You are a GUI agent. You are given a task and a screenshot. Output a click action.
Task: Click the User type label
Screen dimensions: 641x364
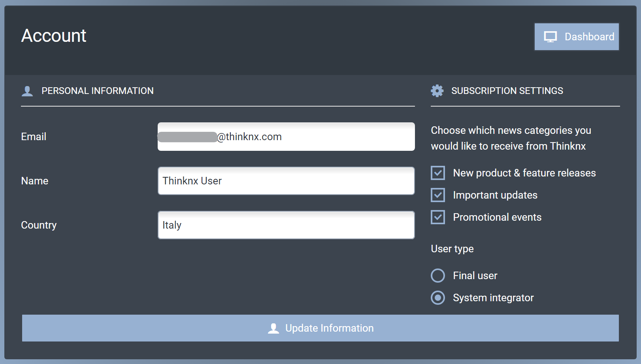pos(452,249)
